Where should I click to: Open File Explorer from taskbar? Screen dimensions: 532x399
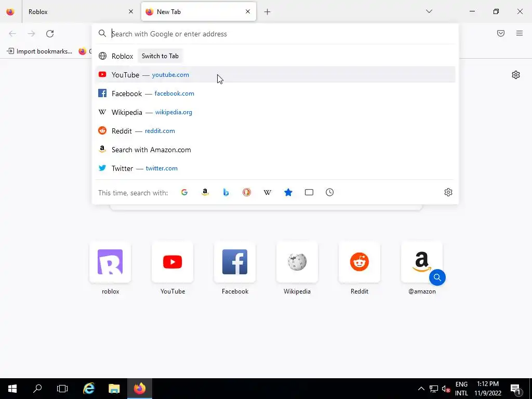pos(114,389)
